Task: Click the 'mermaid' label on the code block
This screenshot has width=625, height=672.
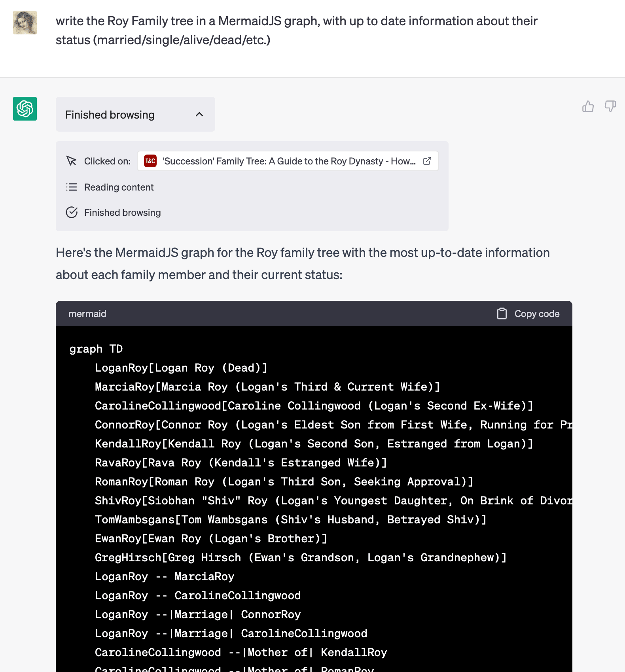Action: 87,313
